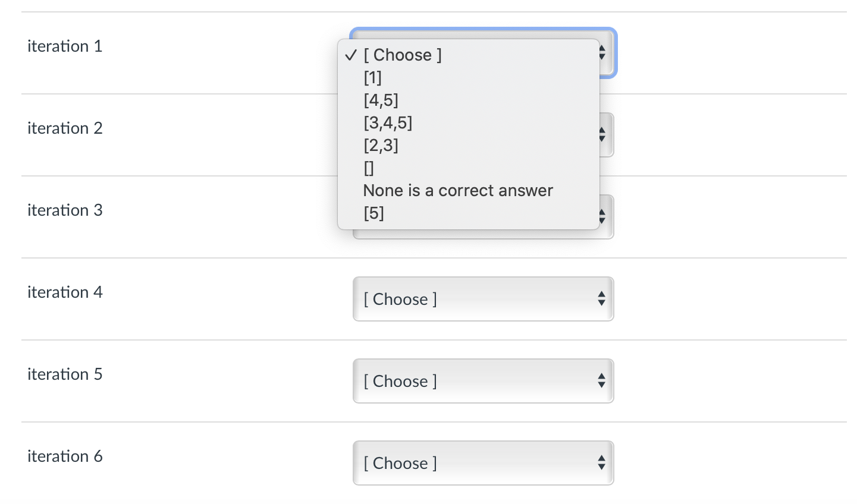Image resolution: width=857 pixels, height=504 pixels.
Task: Click the 'iteration 3' row label
Action: pyautogui.click(x=65, y=210)
